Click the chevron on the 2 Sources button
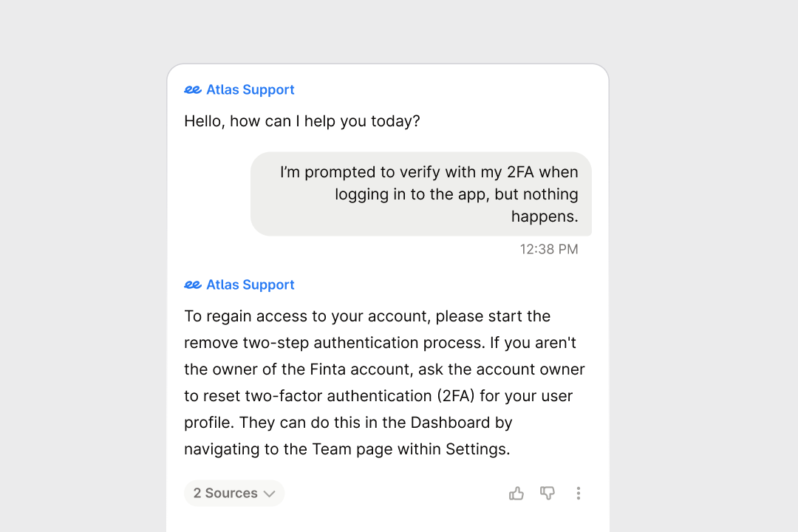The height and width of the screenshot is (532, 798). (270, 493)
